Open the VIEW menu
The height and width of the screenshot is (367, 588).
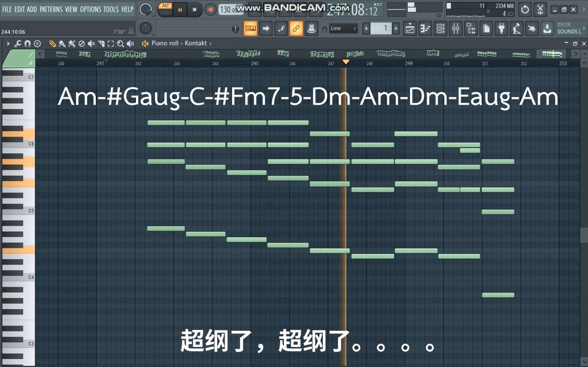click(x=71, y=9)
